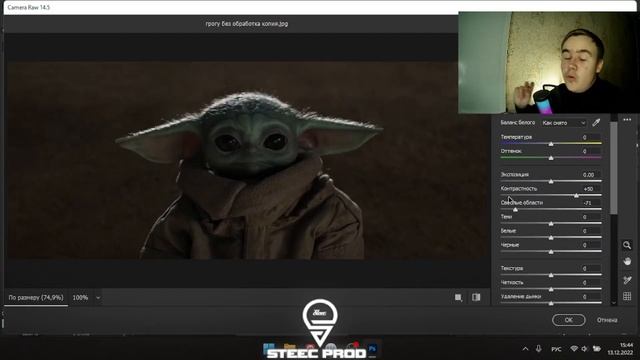
Task: Click the volume speaker tray icon
Action: (584, 349)
